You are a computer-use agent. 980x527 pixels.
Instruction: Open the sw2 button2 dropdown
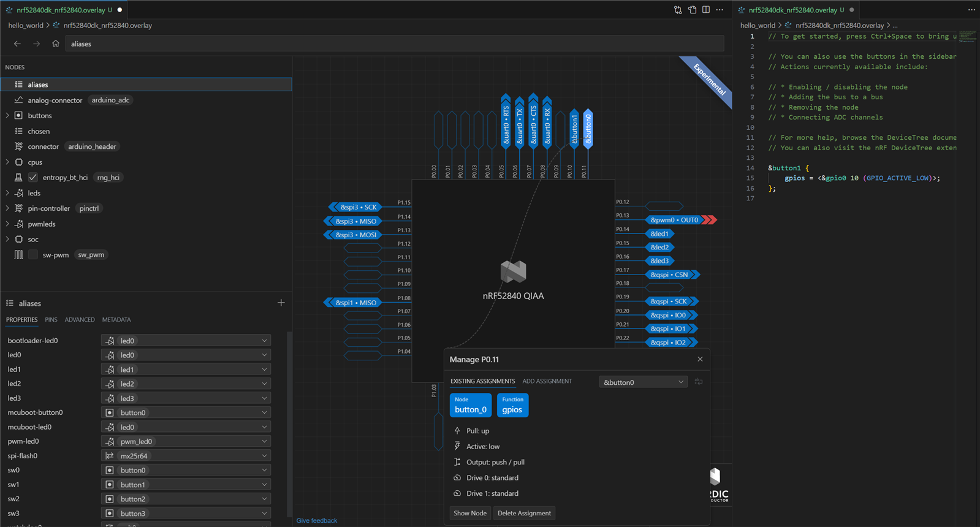click(x=186, y=499)
